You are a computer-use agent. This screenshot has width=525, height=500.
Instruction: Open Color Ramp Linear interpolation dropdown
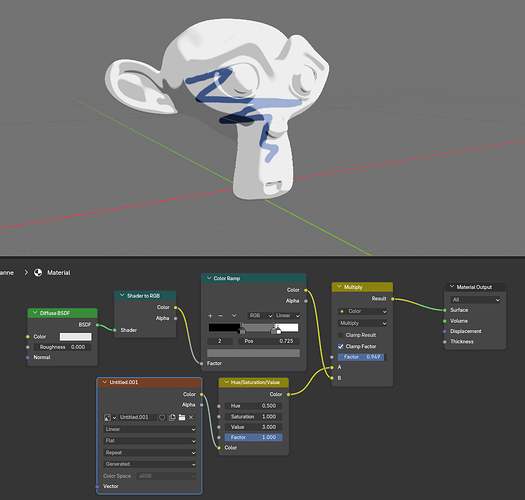tap(287, 316)
